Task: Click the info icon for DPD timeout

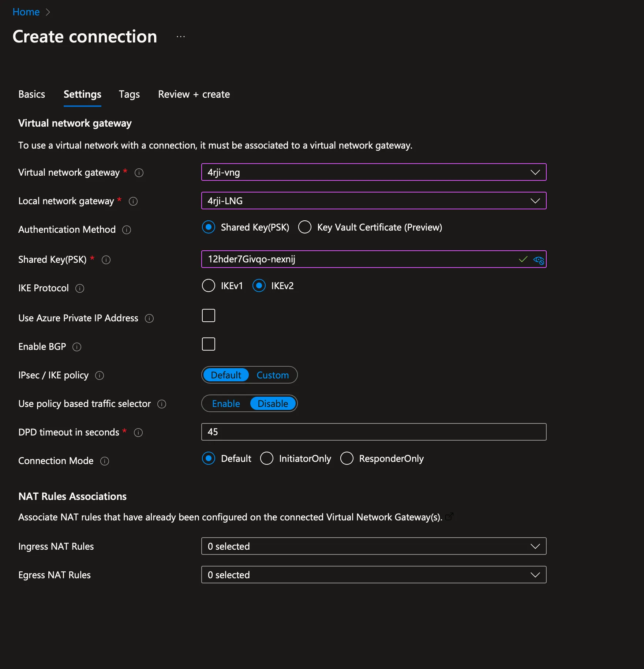Action: coord(138,433)
